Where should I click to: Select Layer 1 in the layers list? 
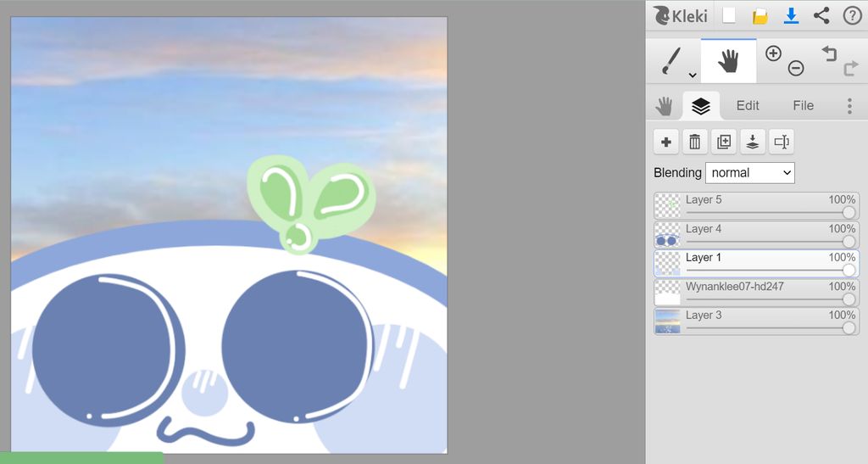(x=756, y=263)
